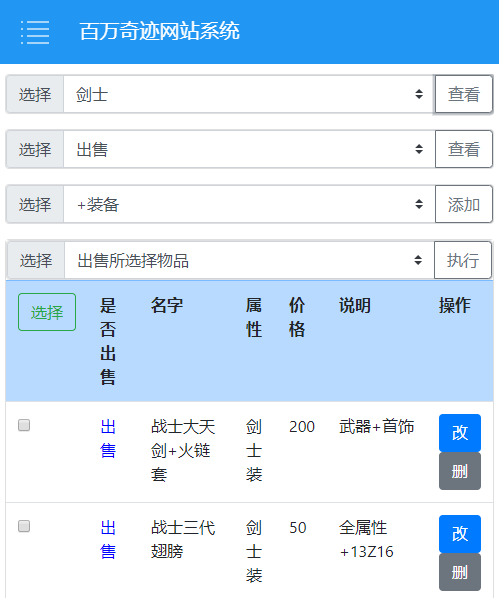The height and width of the screenshot is (598, 499).
Task: Click 出售 link for 战士三代翅膀
Action: pos(108,540)
